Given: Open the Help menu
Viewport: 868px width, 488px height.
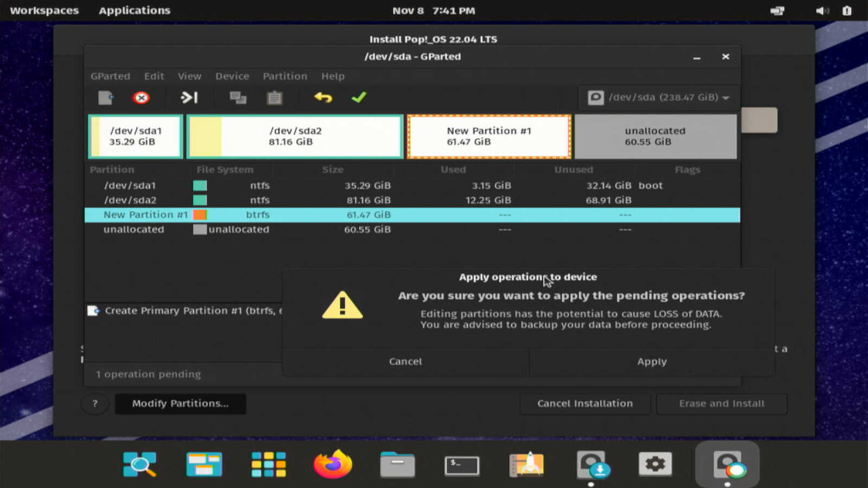Looking at the screenshot, I should click(x=333, y=76).
